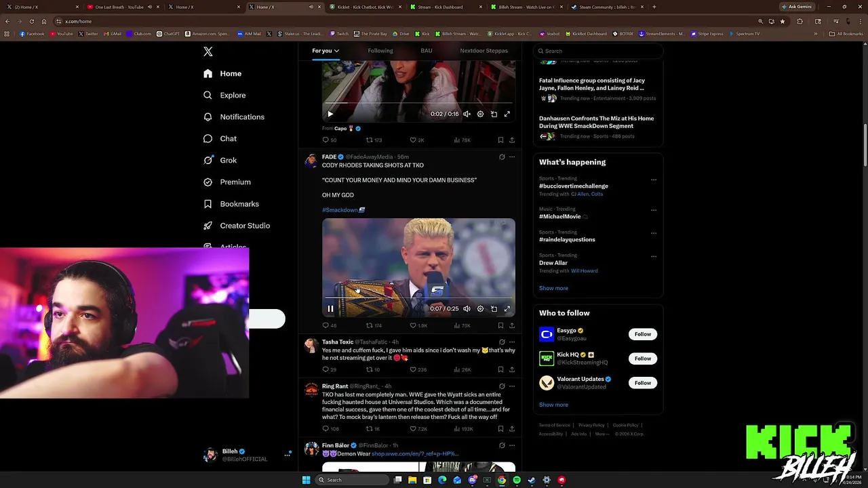The height and width of the screenshot is (488, 868).
Task: Open the Ring Rant profile avatar
Action: [x=311, y=390]
